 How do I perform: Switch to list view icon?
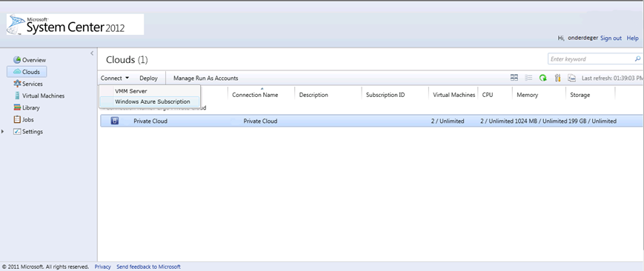click(x=528, y=78)
